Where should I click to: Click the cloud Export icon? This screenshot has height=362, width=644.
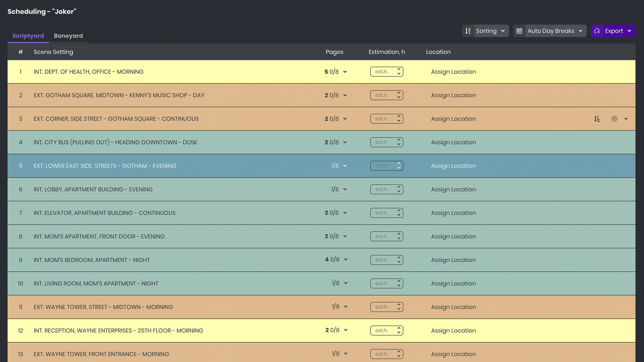coord(597,31)
